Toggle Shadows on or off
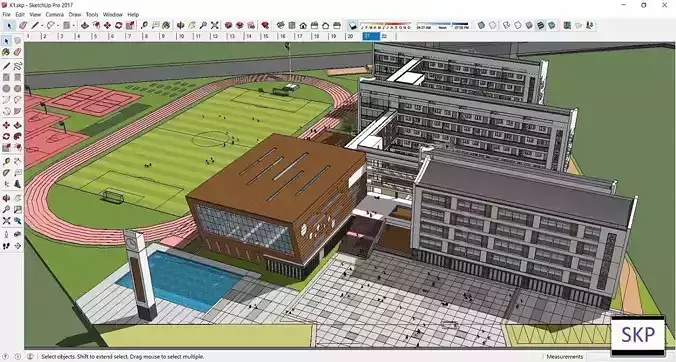This screenshot has height=362, width=676. [352, 25]
